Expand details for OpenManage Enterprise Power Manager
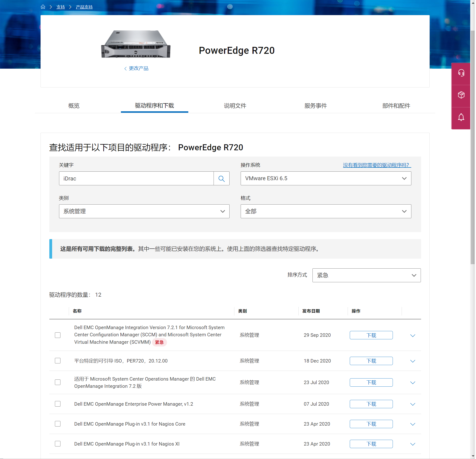Viewport: 476px width, 459px height. tap(413, 404)
